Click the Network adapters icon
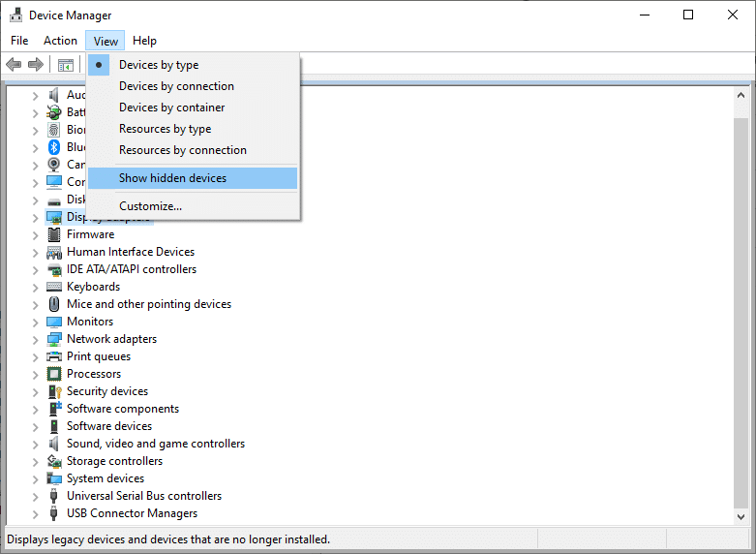This screenshot has height=554, width=756. pyautogui.click(x=54, y=339)
